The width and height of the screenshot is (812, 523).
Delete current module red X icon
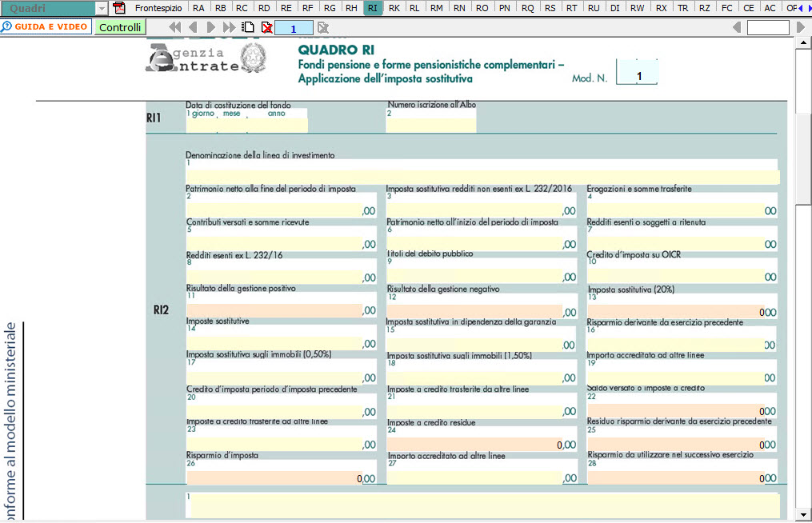(266, 27)
